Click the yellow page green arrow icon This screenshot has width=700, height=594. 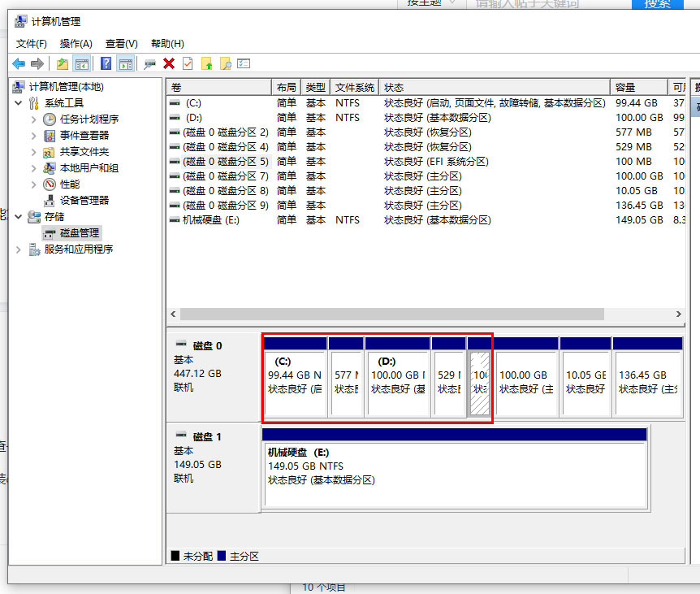207,64
